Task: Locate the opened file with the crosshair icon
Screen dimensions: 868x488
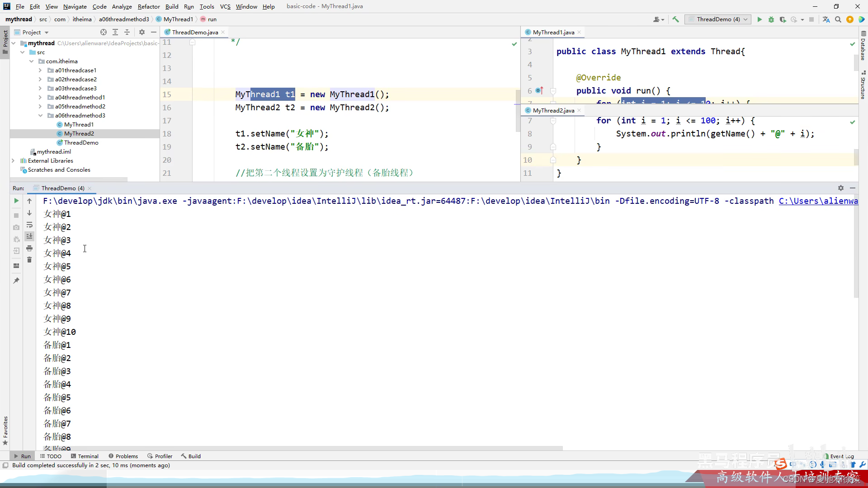Action: pos(104,32)
